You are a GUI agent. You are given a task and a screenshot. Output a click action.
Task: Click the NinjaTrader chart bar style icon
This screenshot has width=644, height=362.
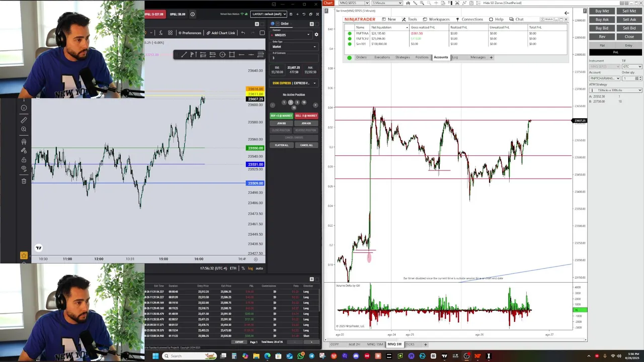pos(408,3)
